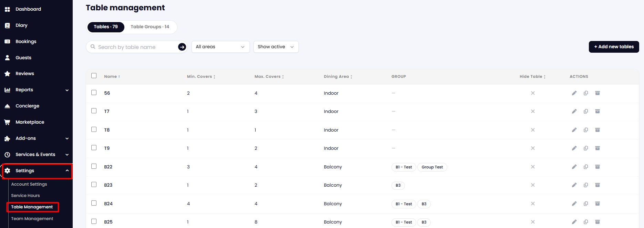Sort by Min. Covers column
This screenshot has width=644, height=228.
pyautogui.click(x=201, y=76)
